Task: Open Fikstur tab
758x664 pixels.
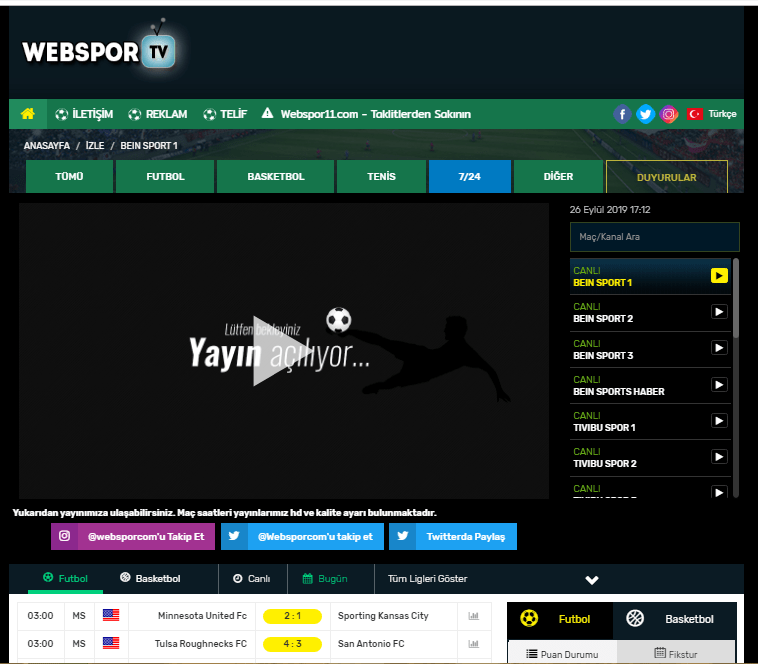Action: coord(676,654)
